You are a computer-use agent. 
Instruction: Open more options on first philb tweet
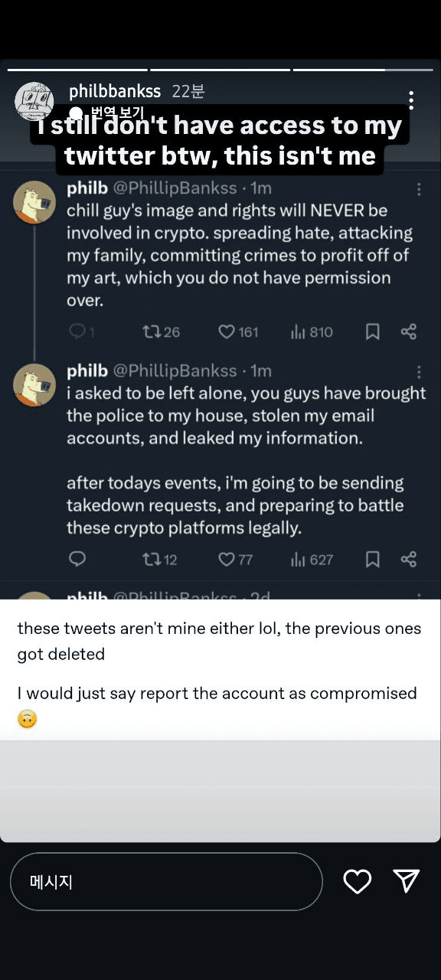419,189
